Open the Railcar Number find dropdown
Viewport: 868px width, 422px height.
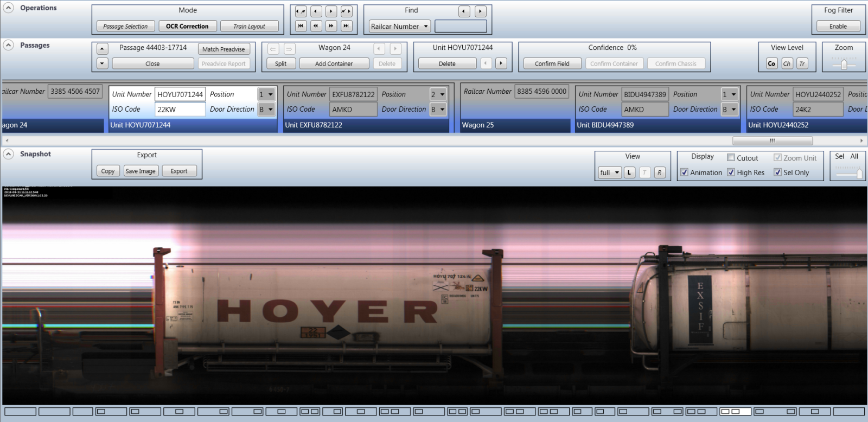[x=426, y=26]
